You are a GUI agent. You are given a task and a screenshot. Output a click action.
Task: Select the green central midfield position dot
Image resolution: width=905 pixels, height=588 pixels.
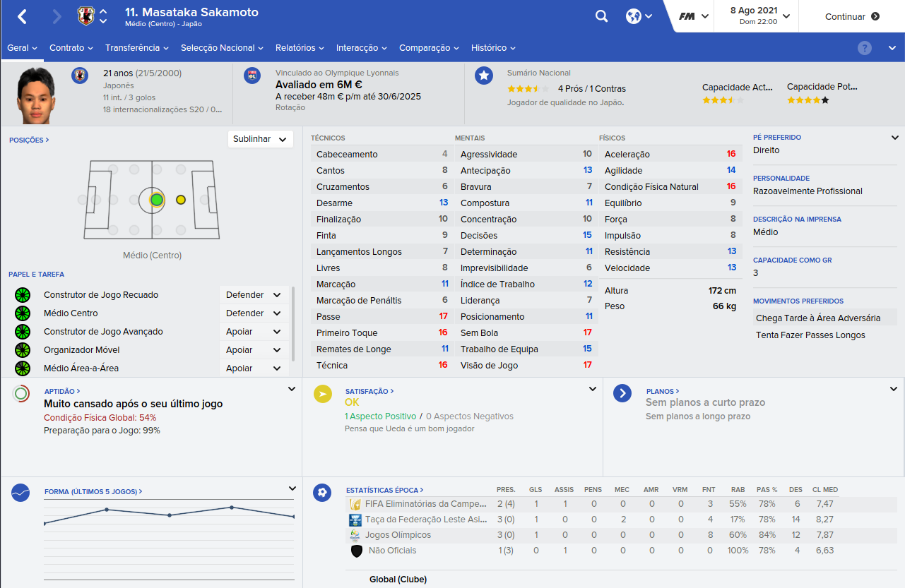coord(157,200)
